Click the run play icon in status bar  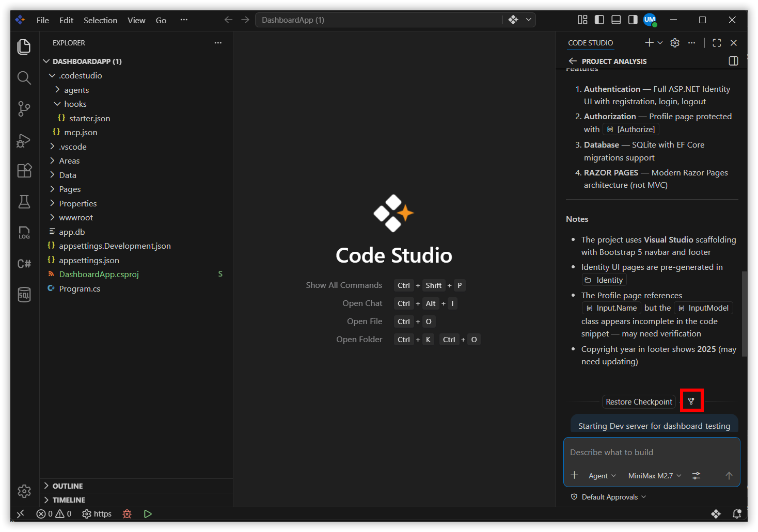coord(148,514)
